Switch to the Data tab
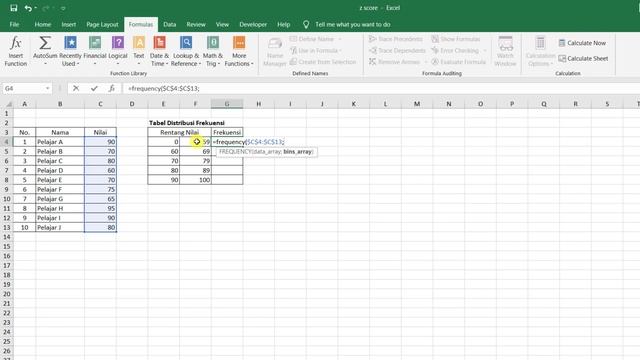Image resolution: width=640 pixels, height=360 pixels. tap(169, 24)
